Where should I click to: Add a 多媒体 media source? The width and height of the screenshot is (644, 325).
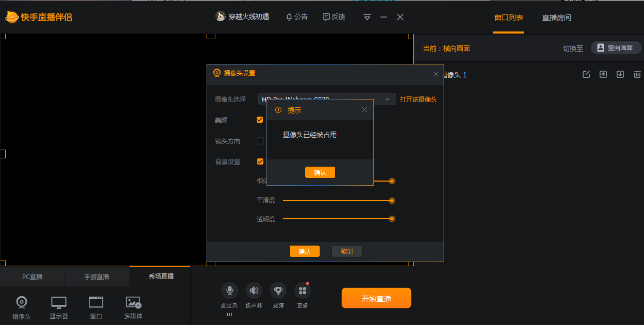pyautogui.click(x=133, y=308)
